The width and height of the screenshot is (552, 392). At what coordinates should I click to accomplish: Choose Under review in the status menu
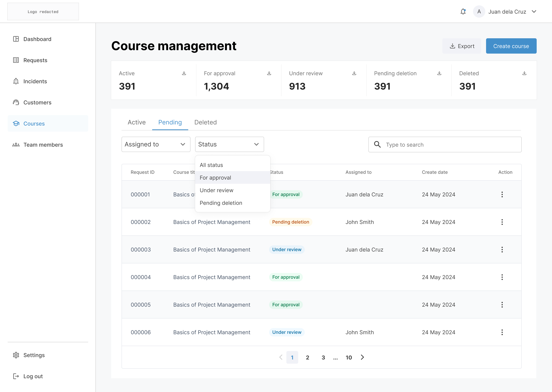pyautogui.click(x=216, y=190)
